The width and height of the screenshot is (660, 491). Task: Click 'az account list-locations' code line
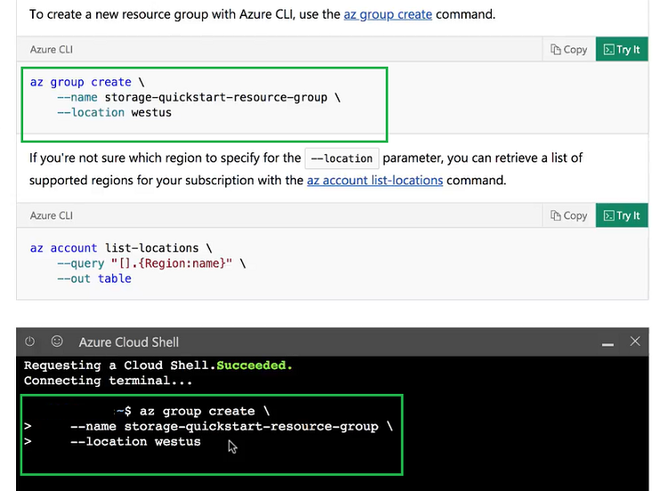click(121, 248)
